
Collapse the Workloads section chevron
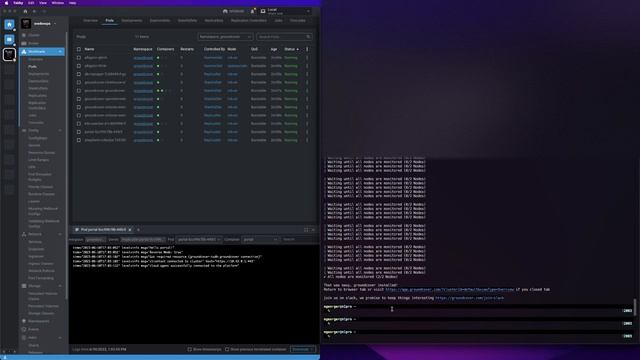point(60,52)
